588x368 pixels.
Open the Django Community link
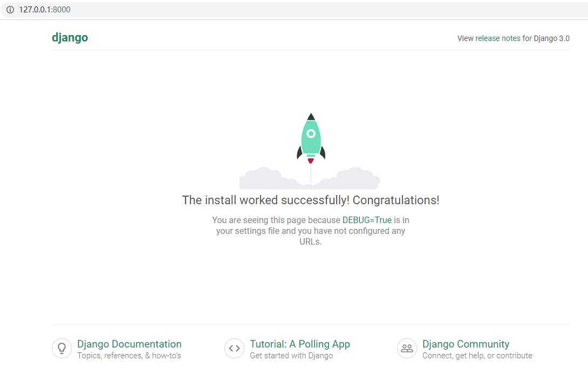click(x=466, y=344)
